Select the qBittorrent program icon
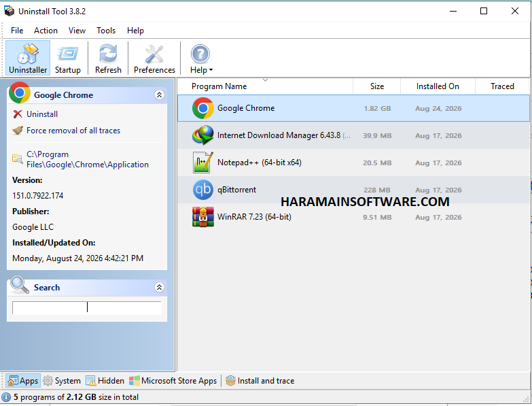This screenshot has width=532, height=406. click(203, 190)
